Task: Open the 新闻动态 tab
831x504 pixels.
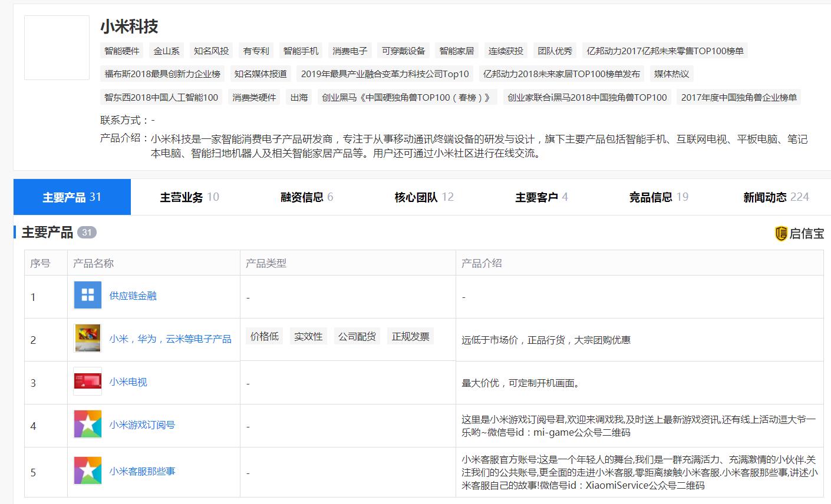Action: [x=776, y=197]
